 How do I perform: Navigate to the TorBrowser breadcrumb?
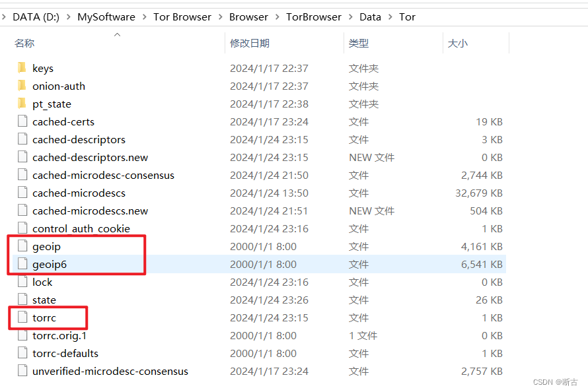coord(313,16)
